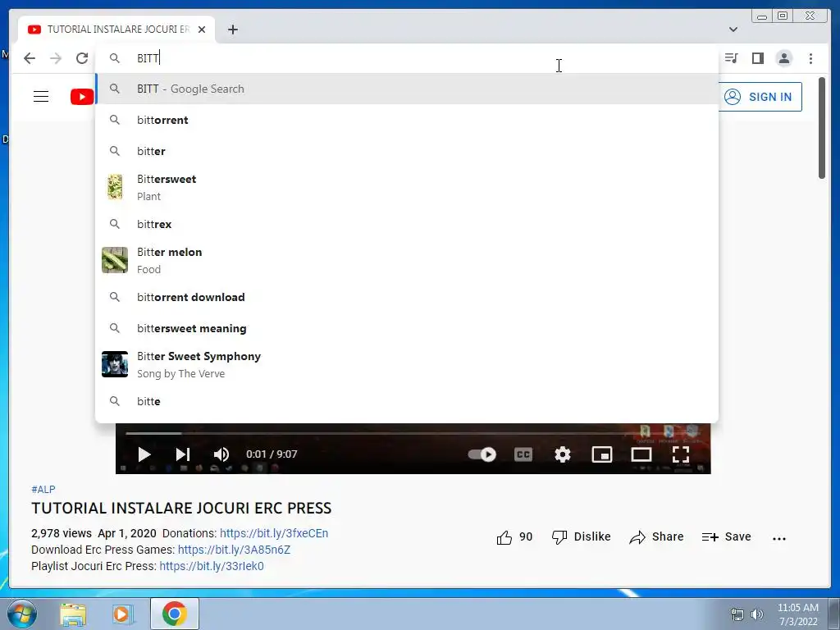The height and width of the screenshot is (630, 840).
Task: Select the TUTORIAL INSTALARE JOCURI tab
Action: coord(116,30)
